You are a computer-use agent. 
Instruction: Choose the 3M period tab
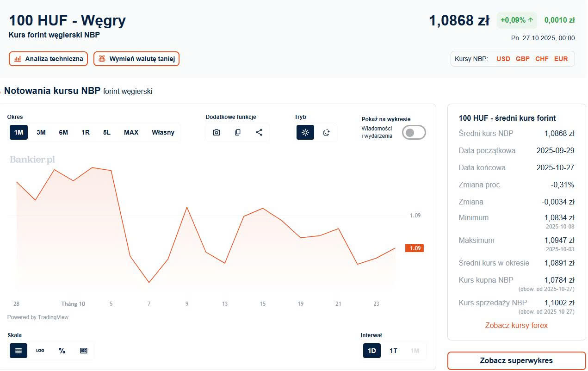click(41, 132)
